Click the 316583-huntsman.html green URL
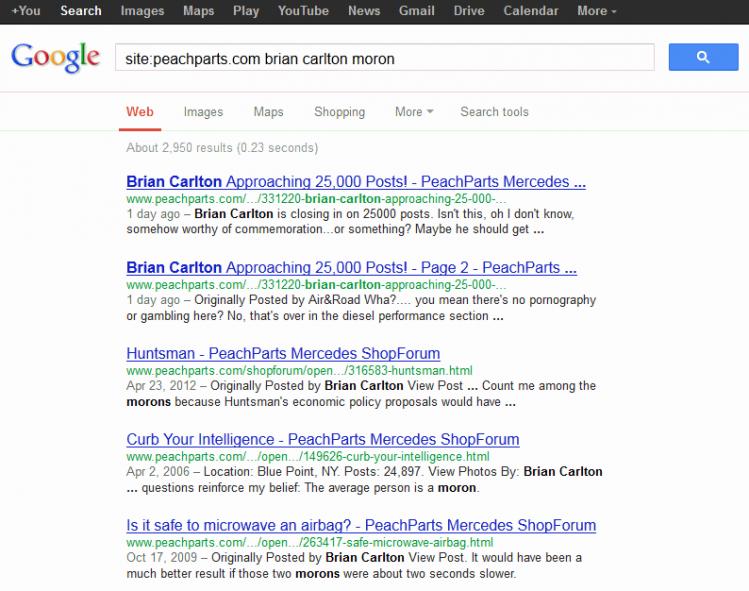The height and width of the screenshot is (591, 749). 300,371
